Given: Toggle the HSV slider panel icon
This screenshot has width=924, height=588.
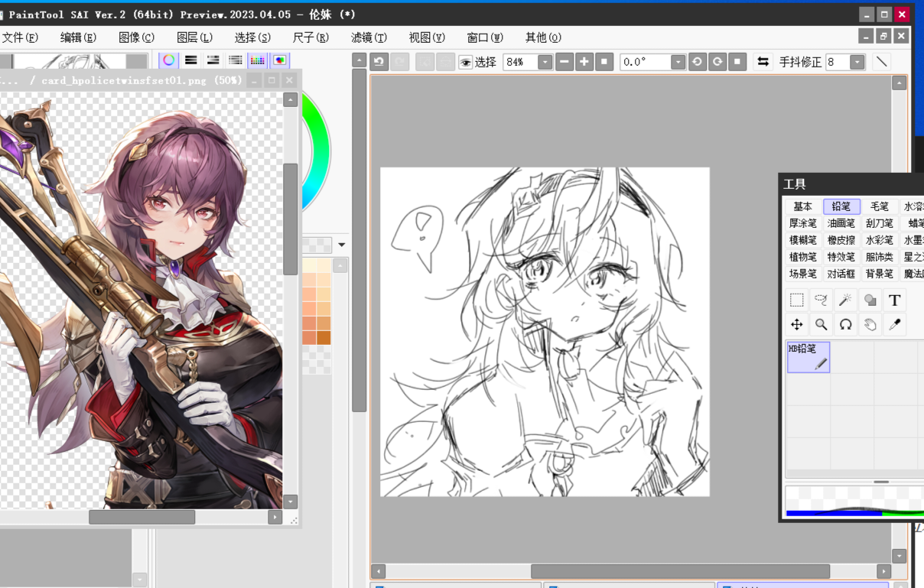Looking at the screenshot, I should click(213, 60).
